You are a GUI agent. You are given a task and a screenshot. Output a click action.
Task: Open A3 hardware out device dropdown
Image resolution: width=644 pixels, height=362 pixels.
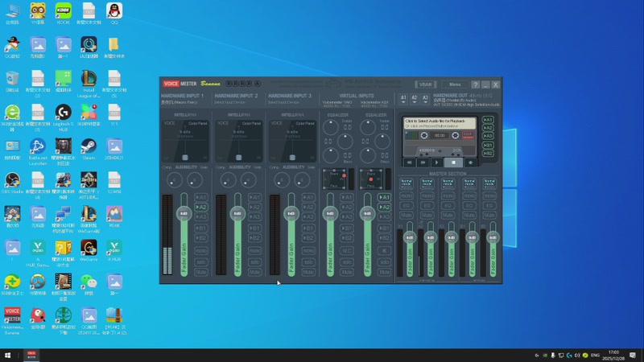[x=425, y=99]
